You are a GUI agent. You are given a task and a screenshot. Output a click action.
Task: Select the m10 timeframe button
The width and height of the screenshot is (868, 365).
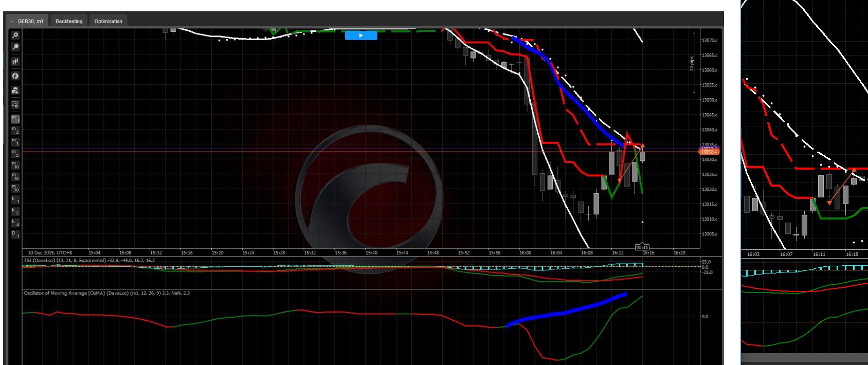(x=15, y=165)
